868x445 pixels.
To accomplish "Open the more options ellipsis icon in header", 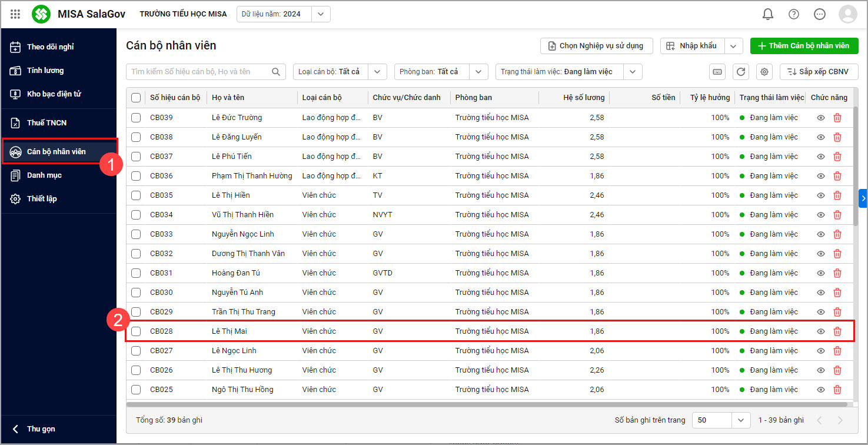I will 820,14.
